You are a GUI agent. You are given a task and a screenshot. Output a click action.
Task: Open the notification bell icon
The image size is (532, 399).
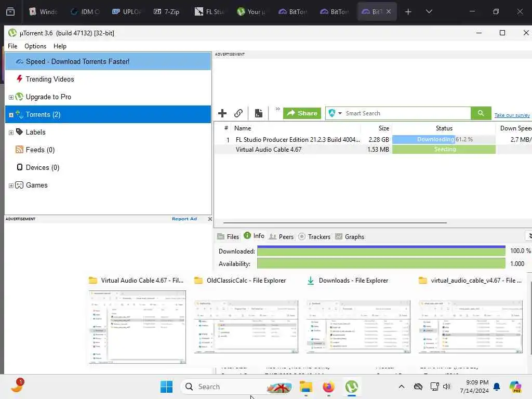497,387
